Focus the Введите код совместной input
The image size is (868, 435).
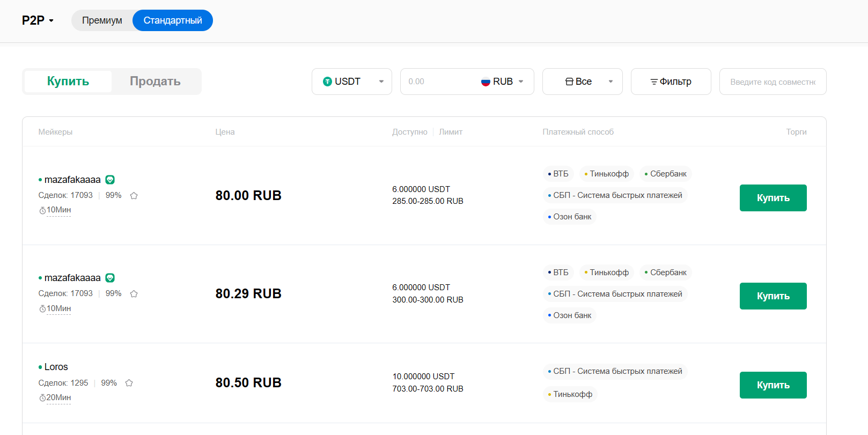773,82
